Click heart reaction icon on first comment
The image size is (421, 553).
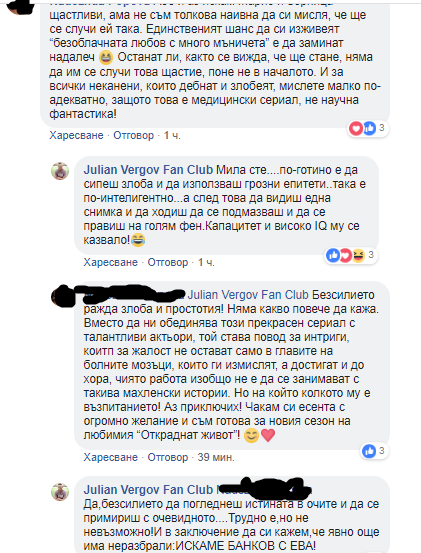[356, 128]
